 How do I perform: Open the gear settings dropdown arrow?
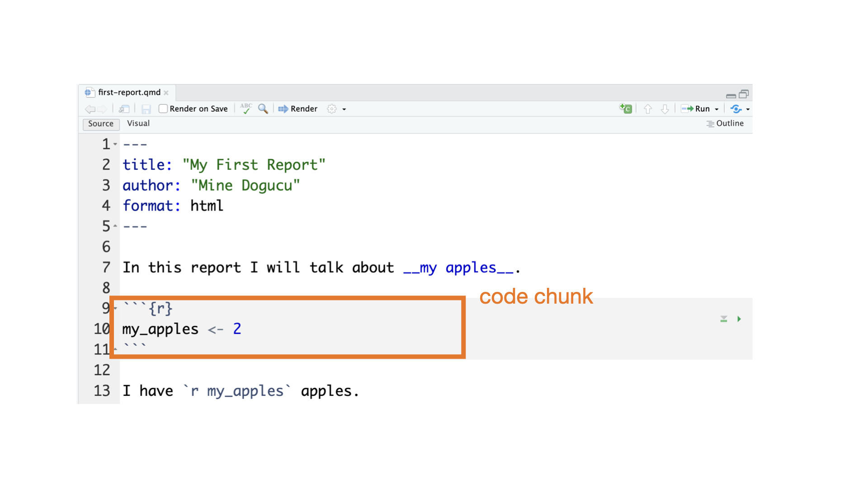point(344,109)
